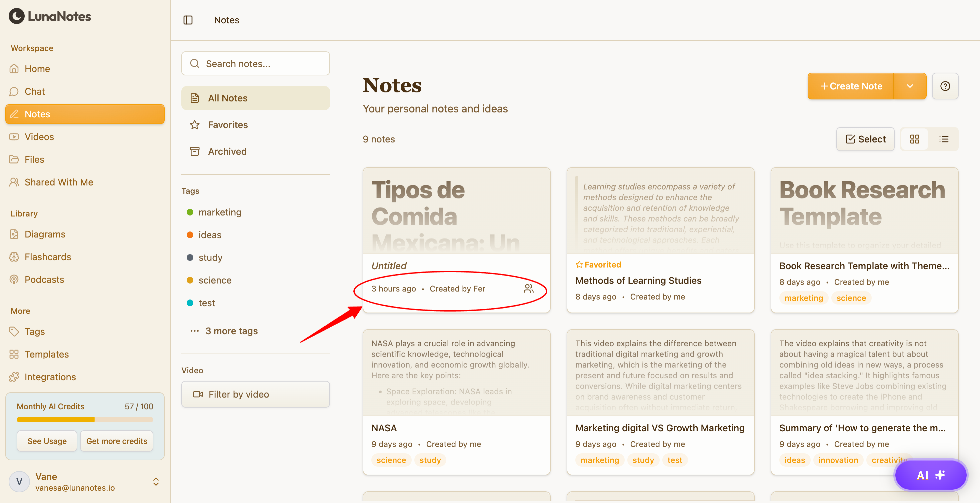Expand the 3 more tags list
Image resolution: width=980 pixels, height=503 pixels.
(x=231, y=331)
